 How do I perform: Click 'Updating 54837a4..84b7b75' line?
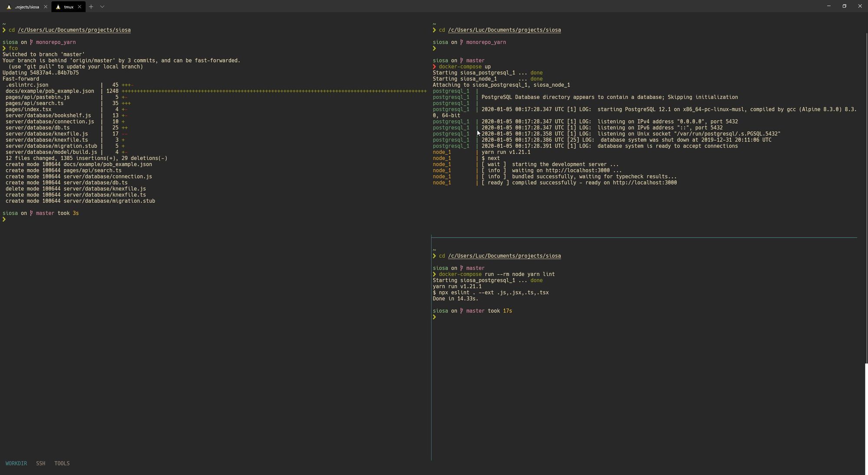click(x=40, y=73)
